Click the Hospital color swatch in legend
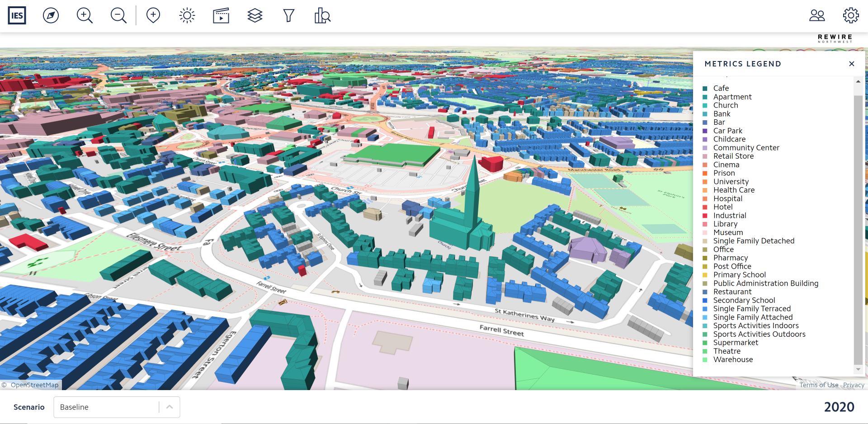Viewport: 868px width, 424px height. coord(705,199)
